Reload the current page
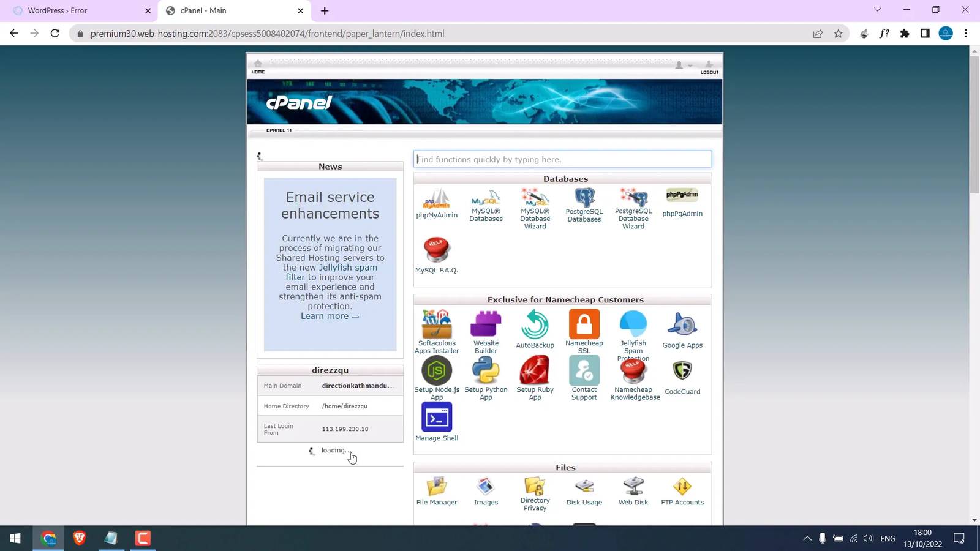The height and width of the screenshot is (551, 980). pos(55,34)
